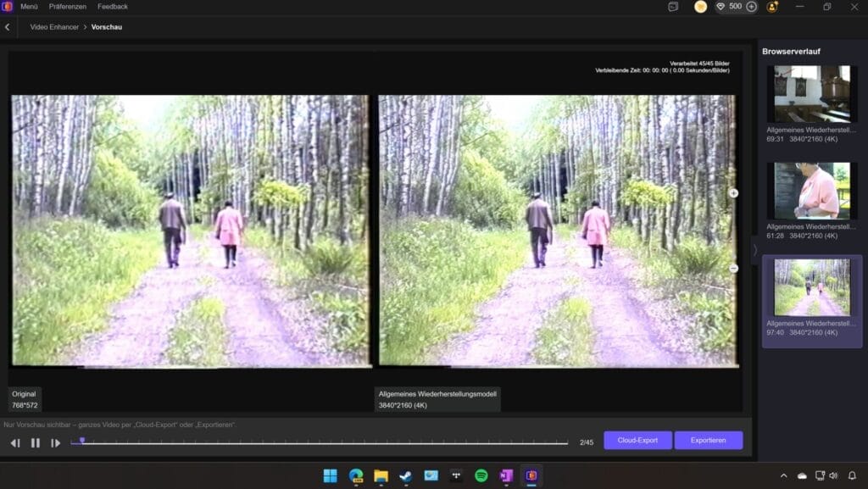Screen dimensions: 868x489
Task: Zoom in with the plus icon
Action: pyautogui.click(x=734, y=193)
